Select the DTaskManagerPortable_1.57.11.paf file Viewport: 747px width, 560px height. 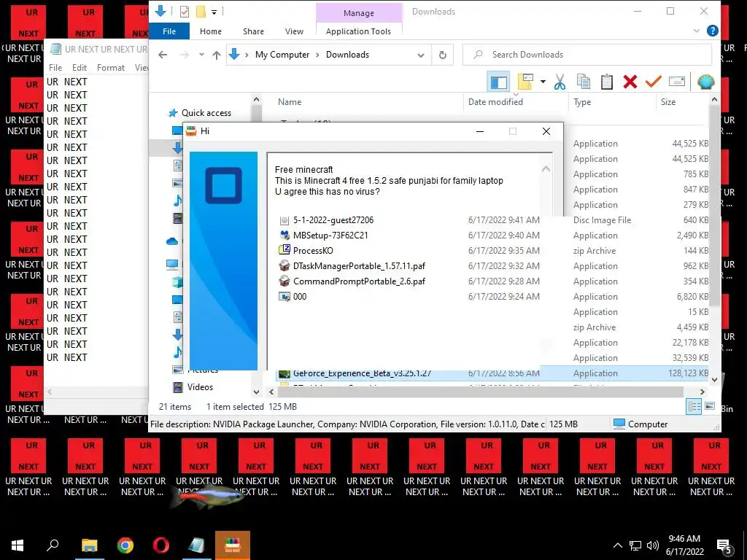pos(359,265)
